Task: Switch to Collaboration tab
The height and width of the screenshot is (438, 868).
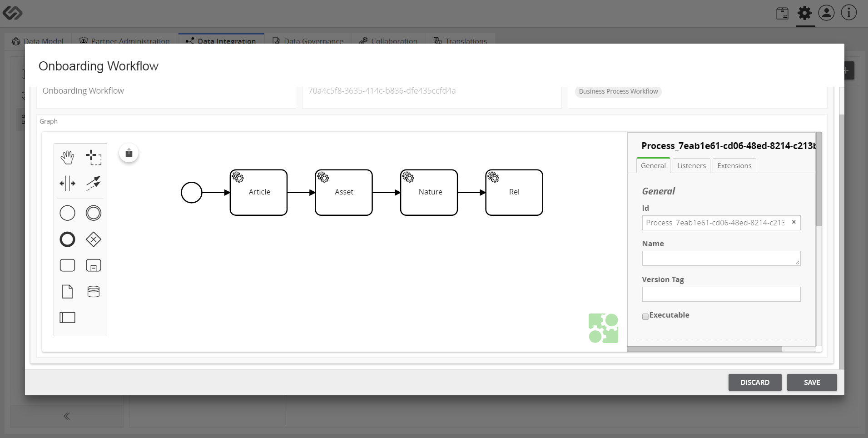Action: 389,39
